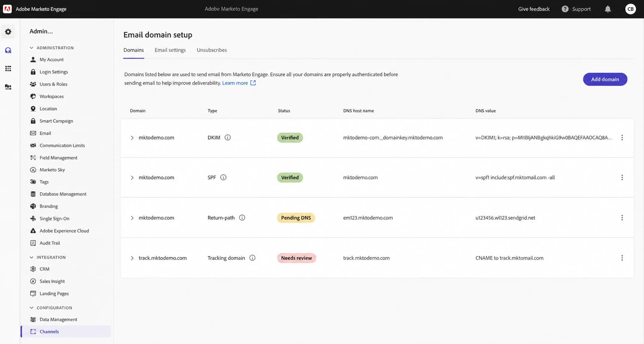Open Single Sign-On in sidebar

click(x=54, y=218)
